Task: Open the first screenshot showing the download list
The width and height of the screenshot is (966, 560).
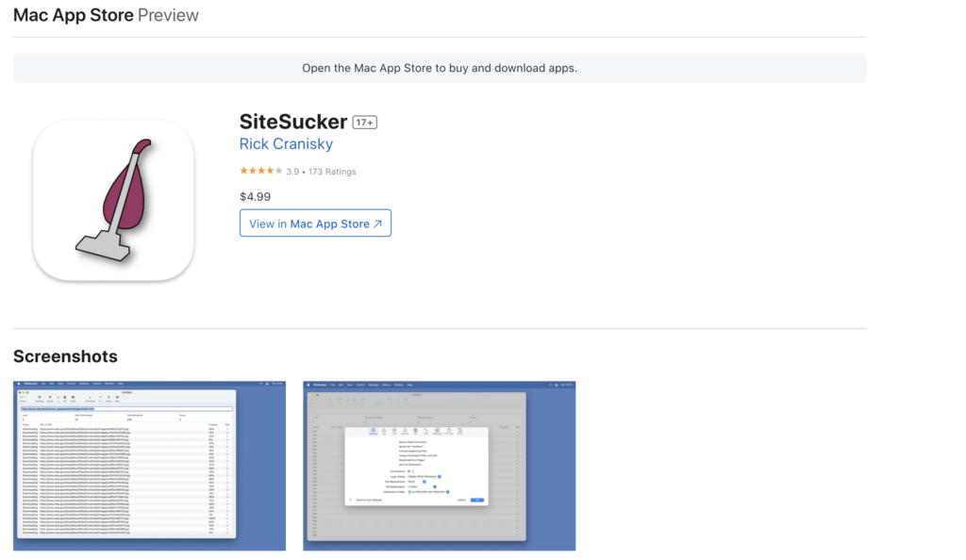Action: (150, 466)
